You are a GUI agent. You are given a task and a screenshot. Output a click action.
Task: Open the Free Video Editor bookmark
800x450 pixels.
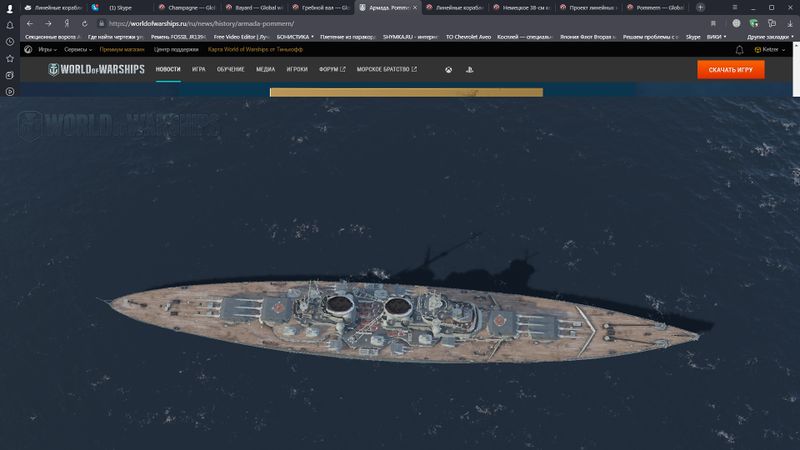(242, 37)
